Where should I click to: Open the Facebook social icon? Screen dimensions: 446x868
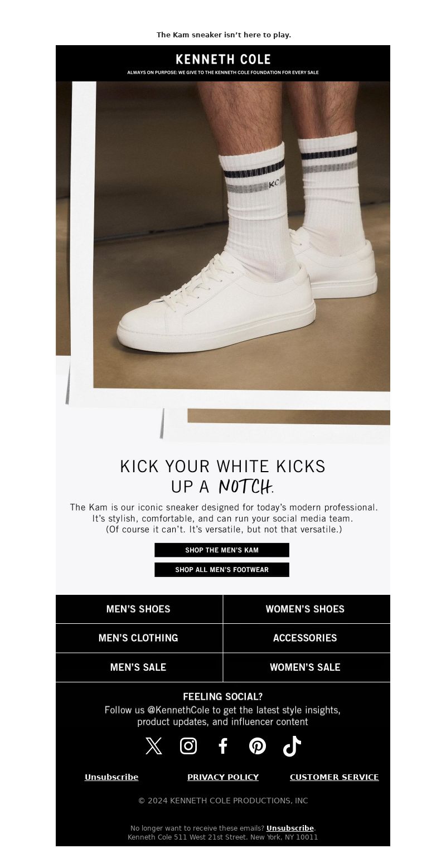click(223, 746)
